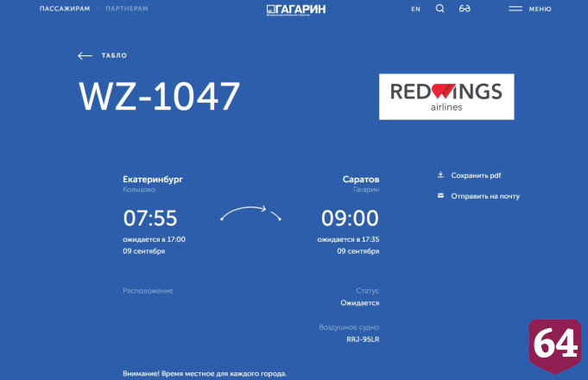Screen dimensions: 588x380
Task: Click the Воздушное судно label
Action: [x=349, y=327]
